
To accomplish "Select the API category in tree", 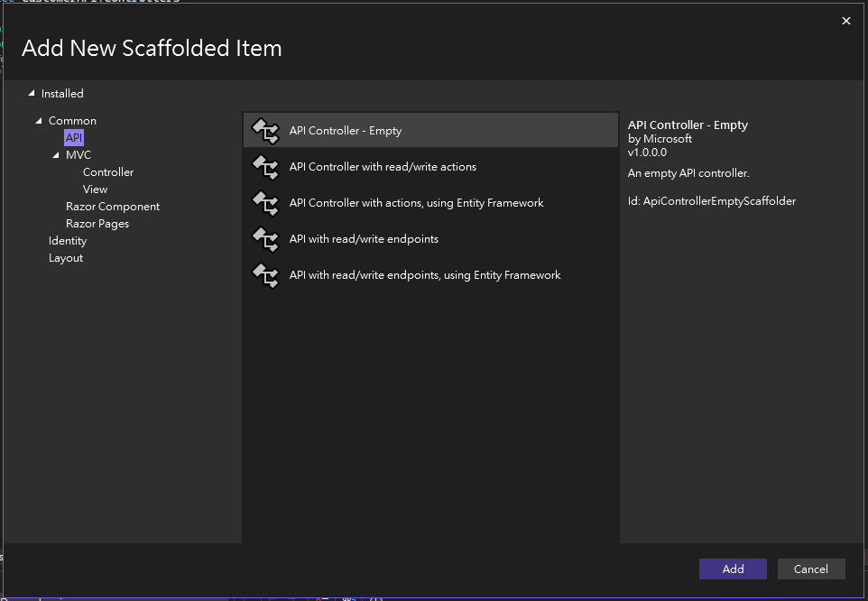I will pos(74,137).
